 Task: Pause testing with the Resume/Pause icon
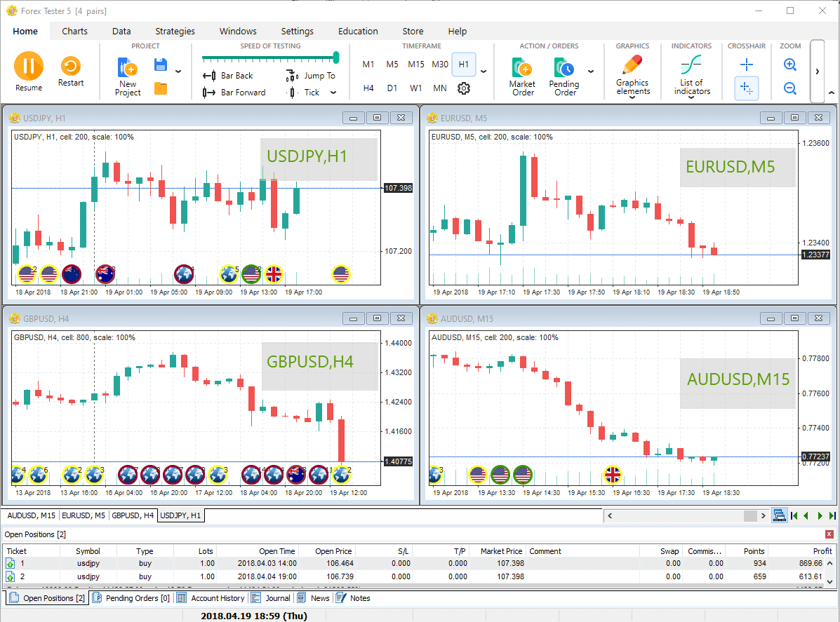[28, 67]
